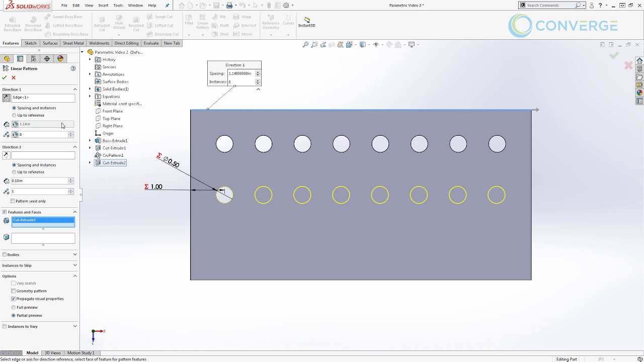The height and width of the screenshot is (362, 644).
Task: Collapse the Direction 2 section
Action: (75, 147)
